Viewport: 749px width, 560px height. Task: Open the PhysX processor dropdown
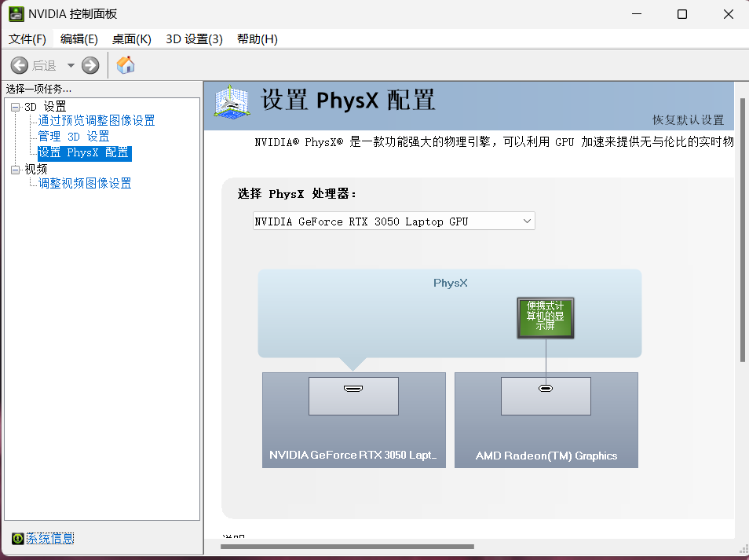point(393,221)
